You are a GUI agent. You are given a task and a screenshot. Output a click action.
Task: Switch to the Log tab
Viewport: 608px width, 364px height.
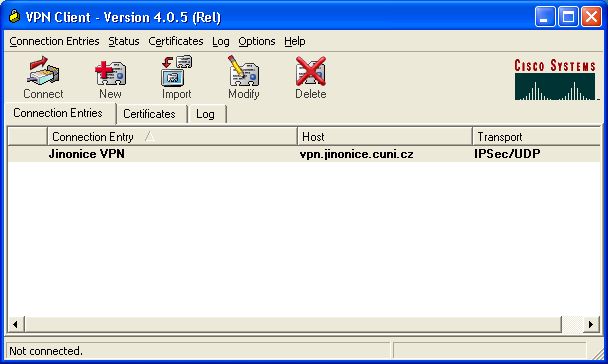click(x=207, y=114)
